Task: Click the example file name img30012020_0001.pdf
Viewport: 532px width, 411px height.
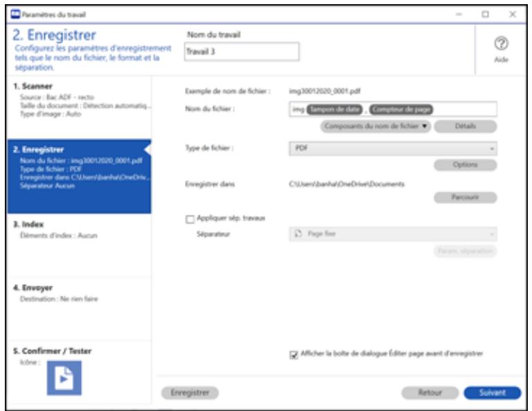Action: [325, 91]
